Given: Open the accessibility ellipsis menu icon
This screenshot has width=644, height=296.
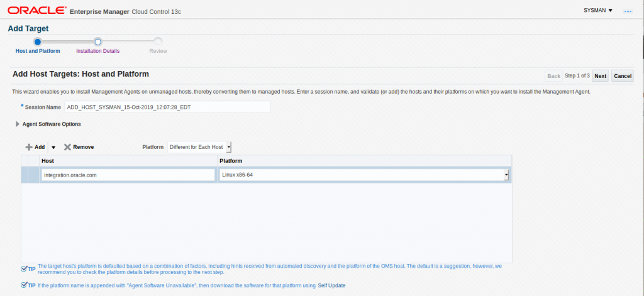Looking at the screenshot, I should (627, 11).
